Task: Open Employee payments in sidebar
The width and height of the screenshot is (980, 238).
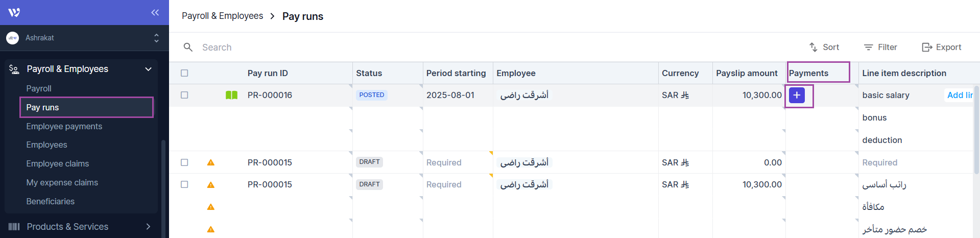Action: (64, 126)
